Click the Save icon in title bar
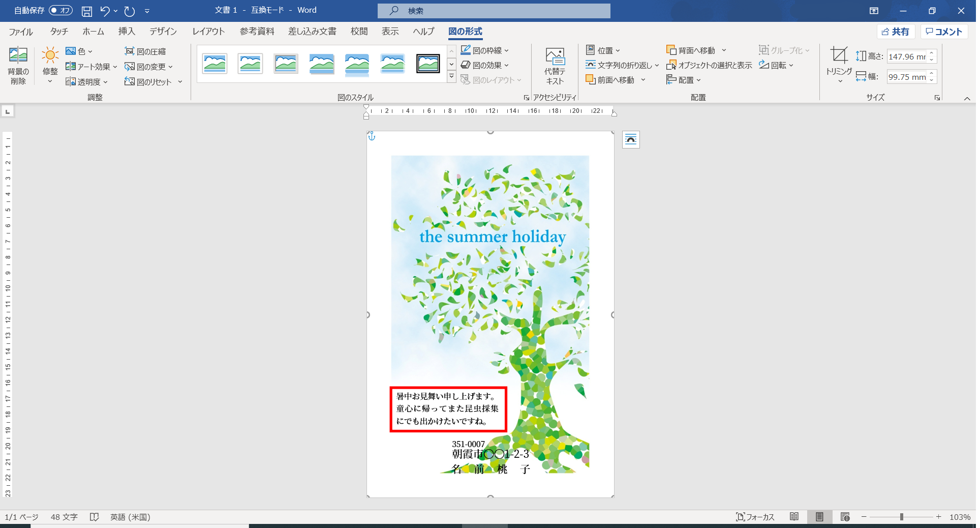980x528 pixels. pos(87,11)
